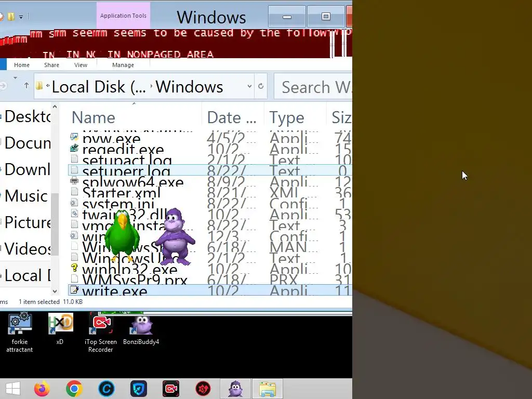
Task: Click the purple BonziBuddy gorilla character
Action: pyautogui.click(x=176, y=236)
